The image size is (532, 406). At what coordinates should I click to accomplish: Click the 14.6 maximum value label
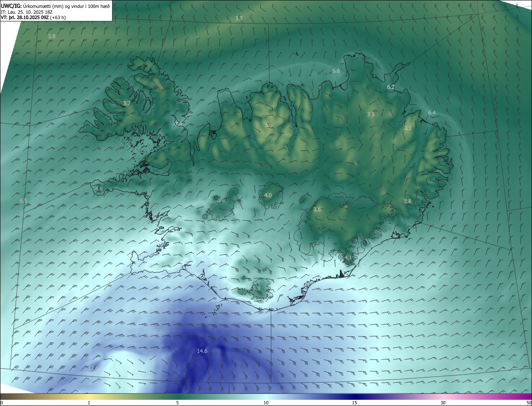(202, 351)
